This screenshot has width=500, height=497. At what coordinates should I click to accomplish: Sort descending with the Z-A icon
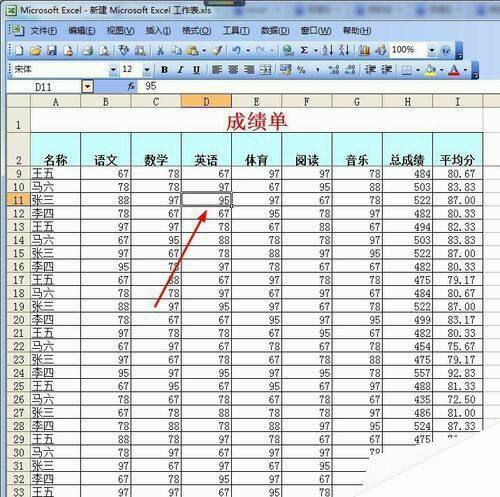[344, 50]
